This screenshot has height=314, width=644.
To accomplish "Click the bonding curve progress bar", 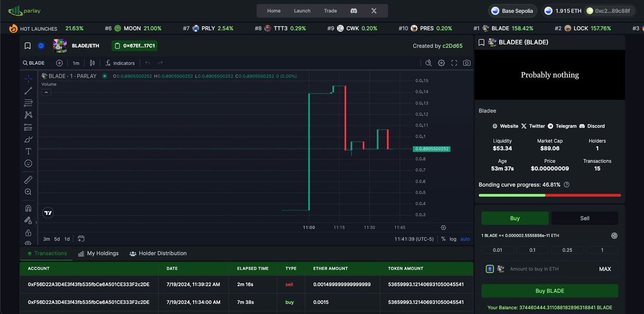I will point(550,195).
